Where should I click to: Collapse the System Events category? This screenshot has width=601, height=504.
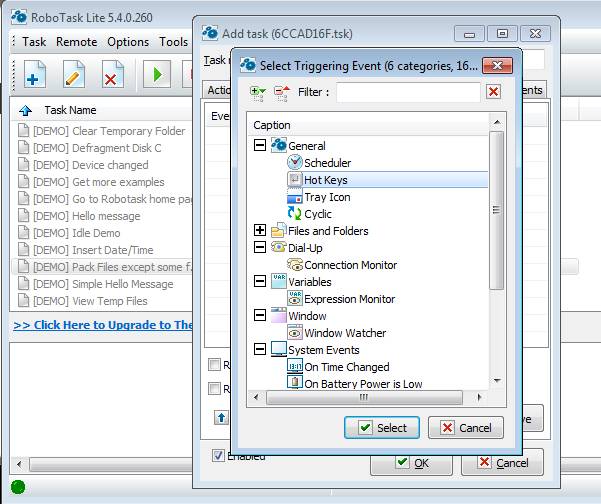[x=260, y=350]
